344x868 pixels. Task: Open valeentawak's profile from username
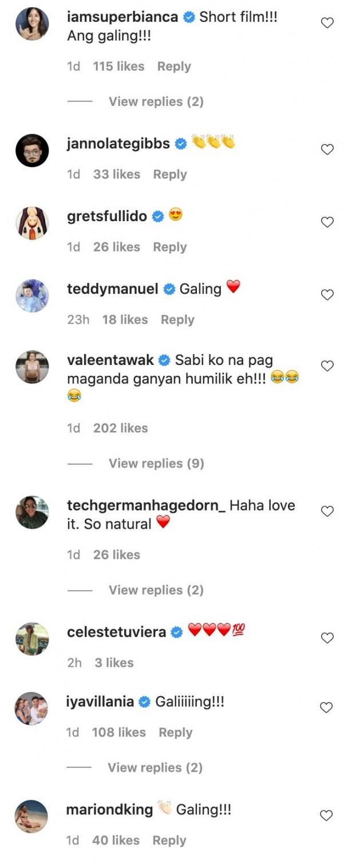point(110,360)
